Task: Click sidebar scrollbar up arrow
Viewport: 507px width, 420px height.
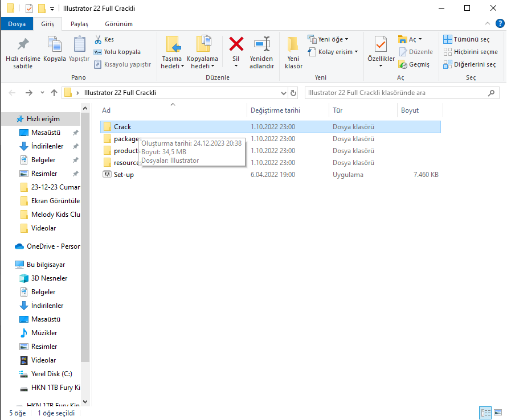Action: [x=85, y=108]
